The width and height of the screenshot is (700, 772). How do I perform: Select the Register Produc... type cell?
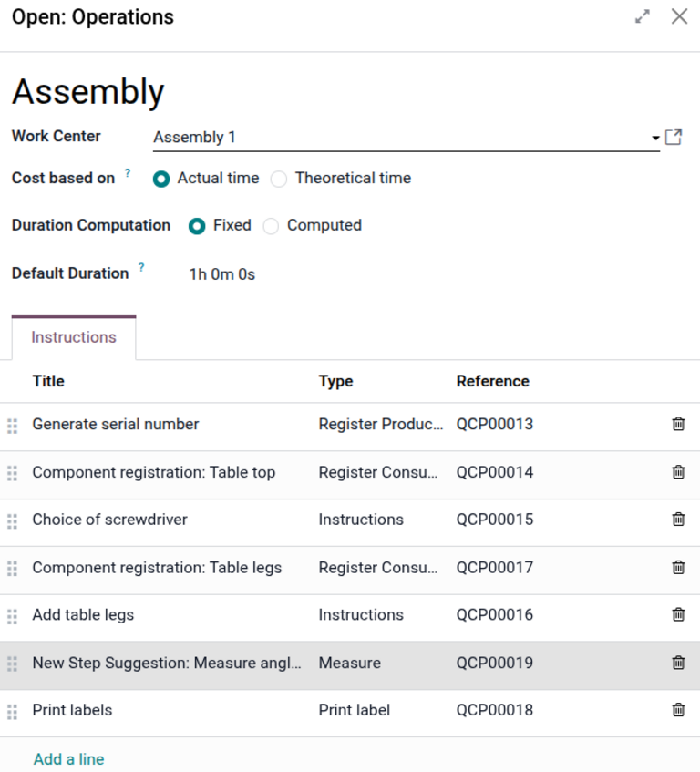click(x=380, y=424)
